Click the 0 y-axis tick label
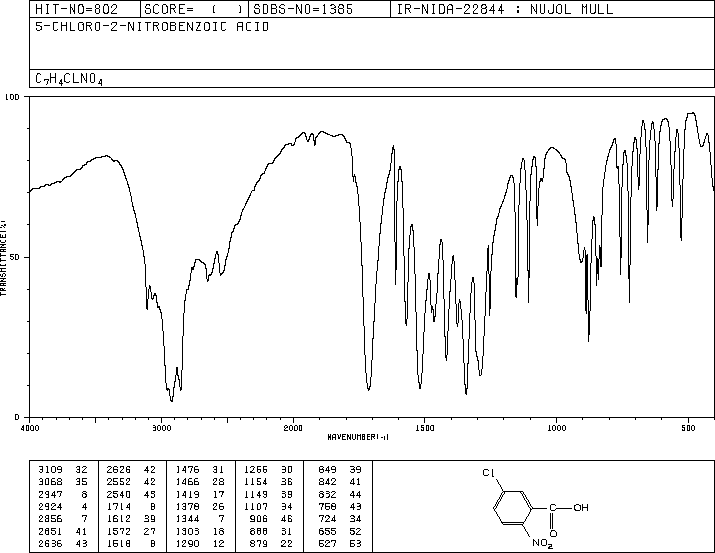 [x=17, y=417]
